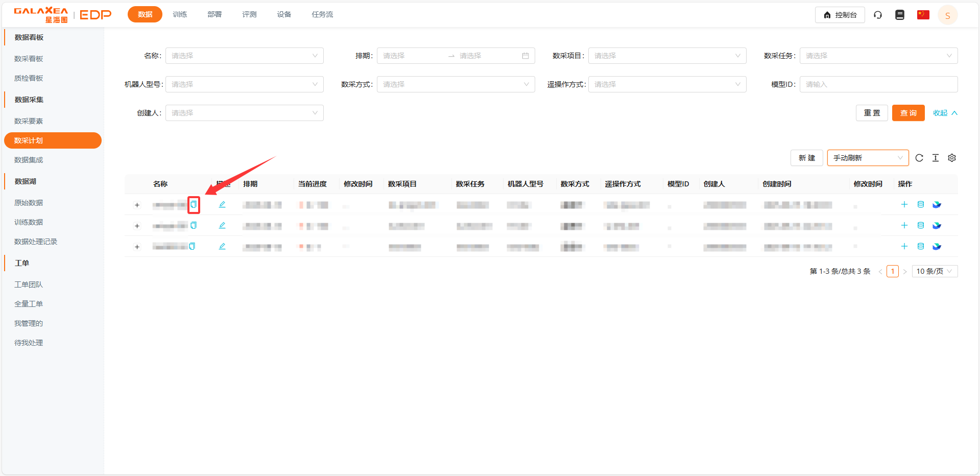Click the database icon in the first row
This screenshot has height=476, width=980.
coord(921,204)
